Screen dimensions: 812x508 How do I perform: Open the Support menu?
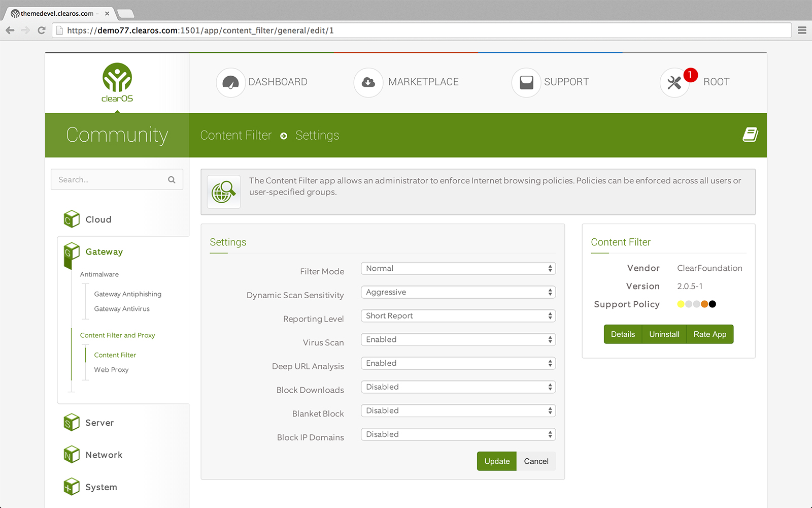coord(566,82)
